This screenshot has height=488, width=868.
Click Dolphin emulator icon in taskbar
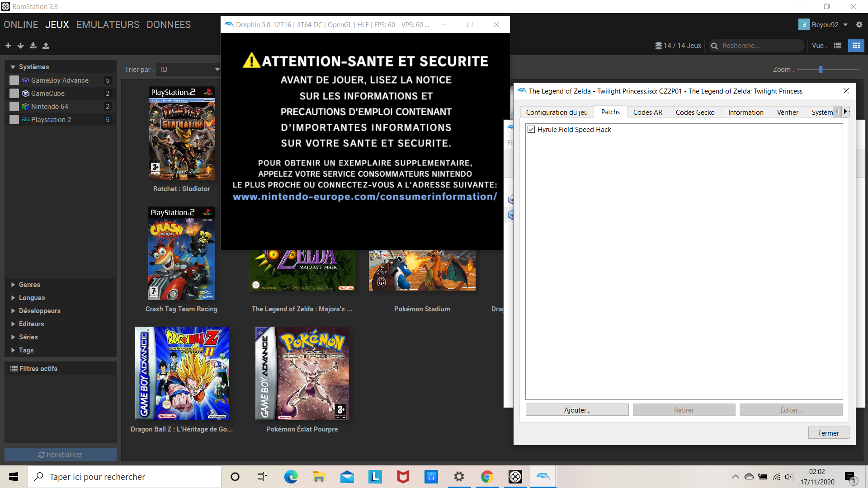click(543, 477)
